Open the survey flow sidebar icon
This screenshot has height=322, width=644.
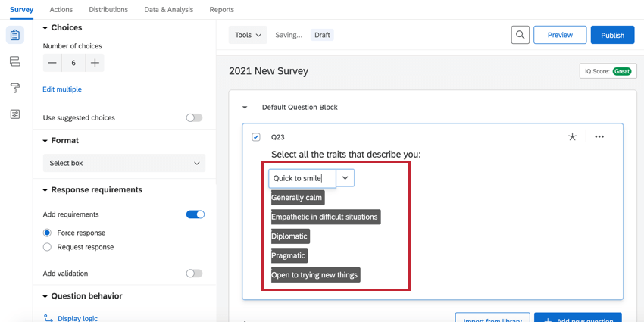click(15, 61)
